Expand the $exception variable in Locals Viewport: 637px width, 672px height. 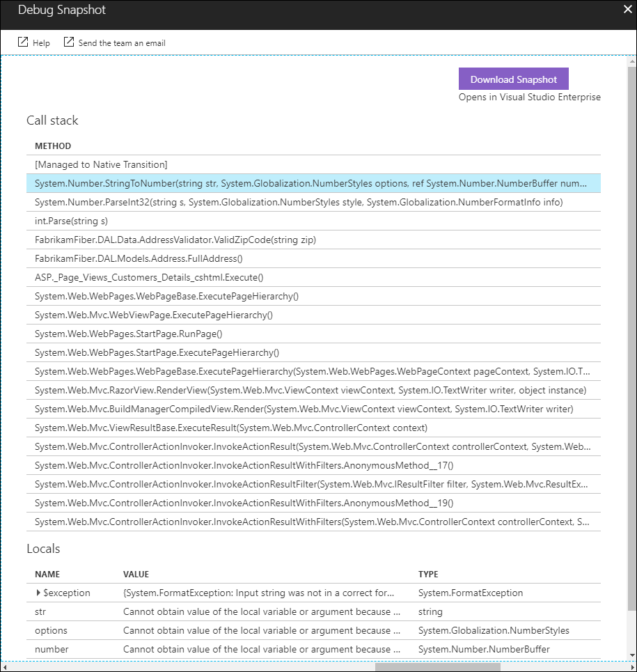[x=38, y=593]
